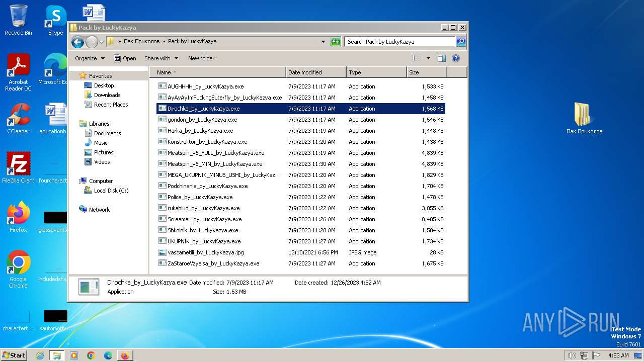This screenshot has width=644, height=362.
Task: Select Network in the navigation pane
Action: pyautogui.click(x=99, y=210)
